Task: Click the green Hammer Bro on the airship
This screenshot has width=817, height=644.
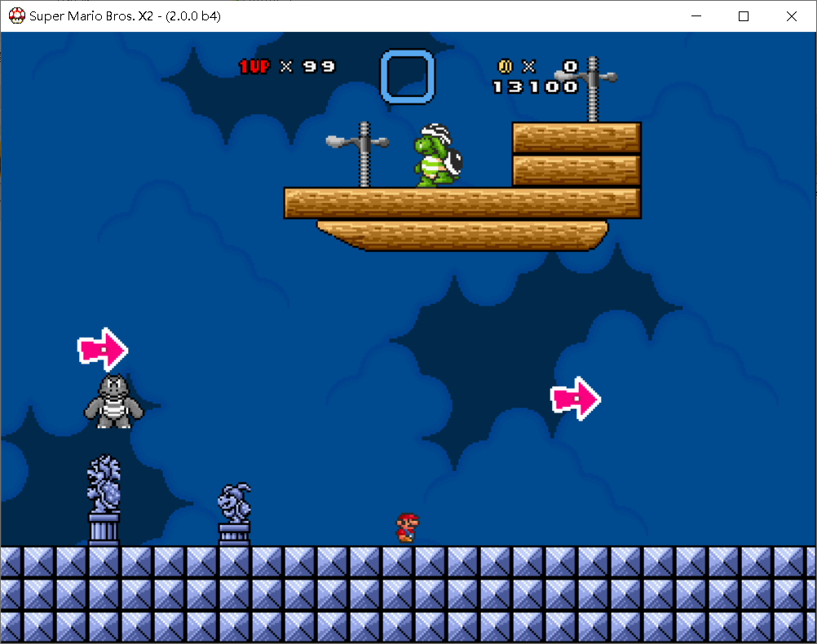Action: coord(438,156)
